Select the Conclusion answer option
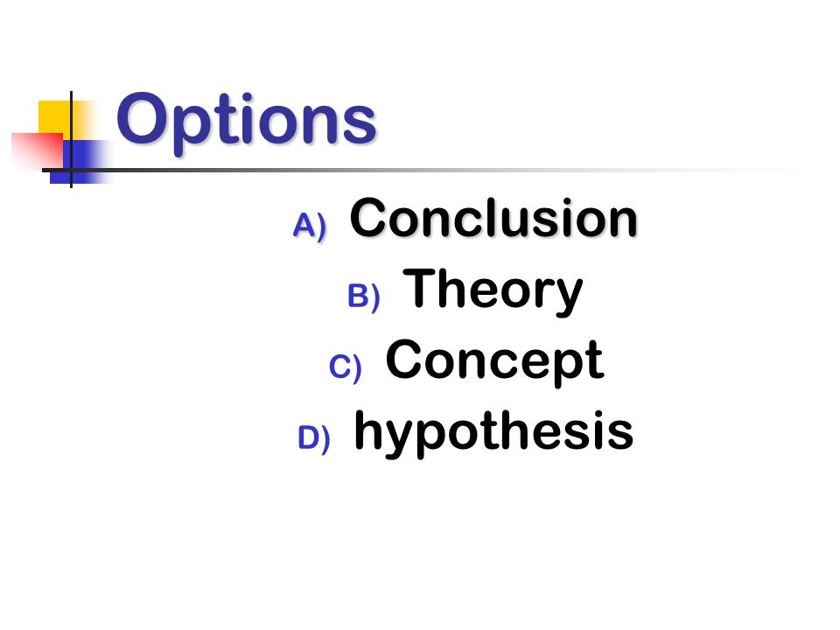 493,218
